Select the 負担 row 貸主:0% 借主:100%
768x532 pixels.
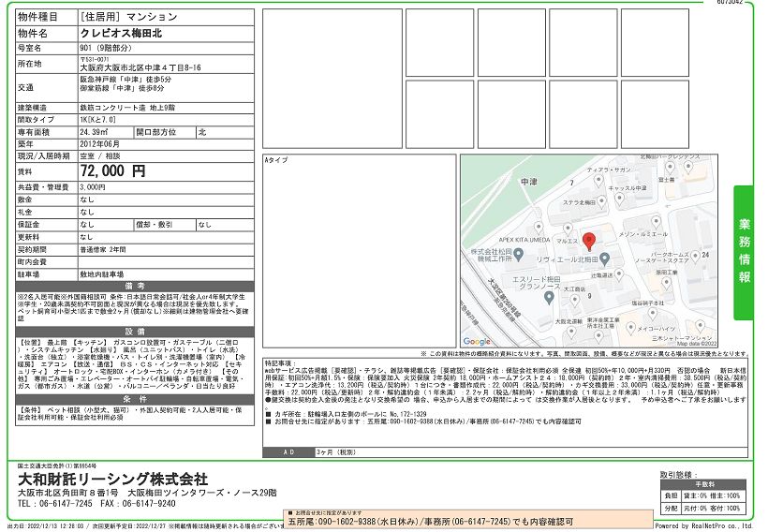(x=702, y=495)
